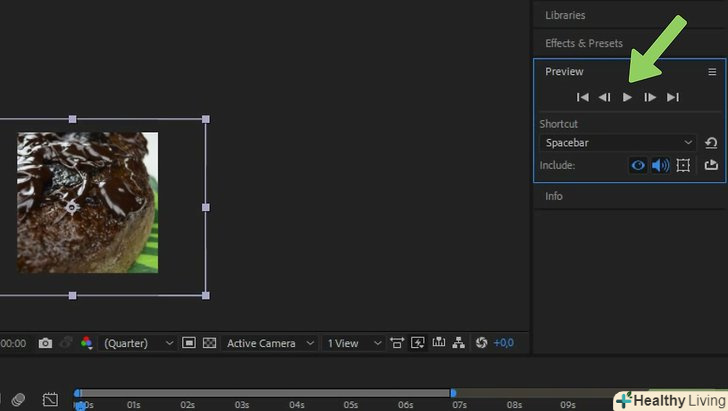Jump to last frame in Preview
728x411 pixels.
click(673, 97)
